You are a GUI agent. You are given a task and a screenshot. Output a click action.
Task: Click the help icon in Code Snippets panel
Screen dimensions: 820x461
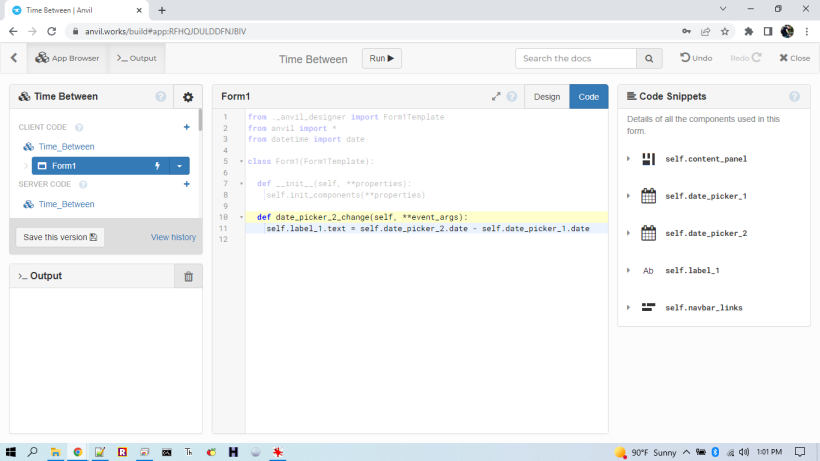click(x=794, y=97)
